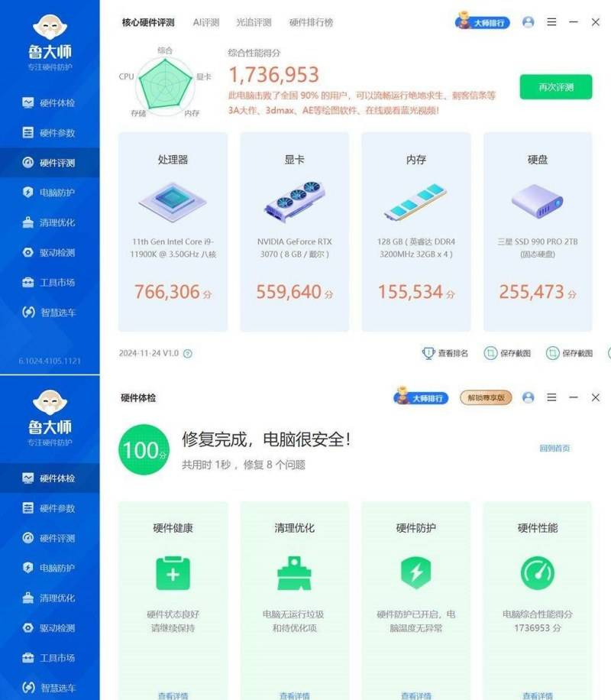This screenshot has width=611, height=700.
Task: Click the 电脑综合性能得分 1736953 分 text
Action: [x=538, y=621]
